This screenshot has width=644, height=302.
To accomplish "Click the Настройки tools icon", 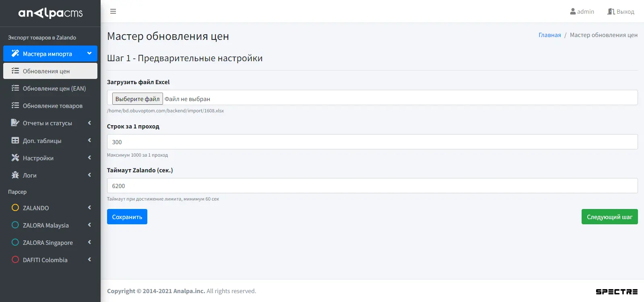I will pos(15,158).
